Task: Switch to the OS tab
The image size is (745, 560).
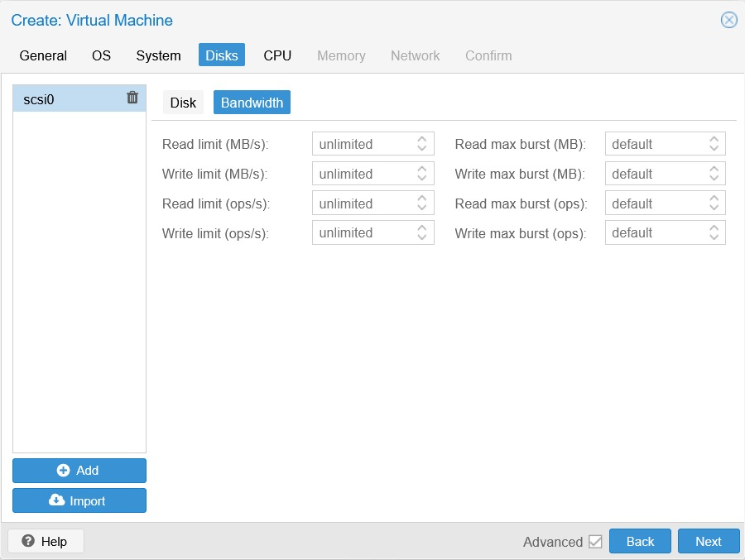Action: click(101, 55)
